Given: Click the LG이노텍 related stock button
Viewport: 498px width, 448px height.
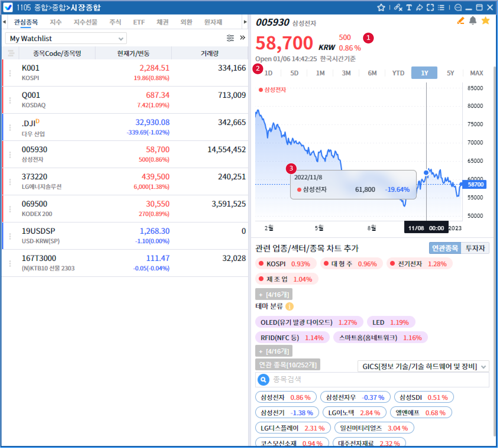Looking at the screenshot, I should pyautogui.click(x=354, y=413).
